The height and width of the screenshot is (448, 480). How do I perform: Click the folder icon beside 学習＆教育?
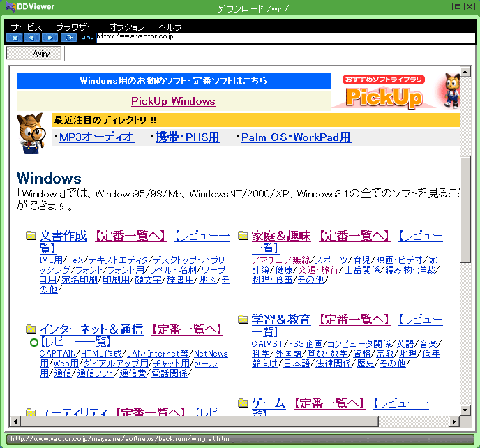tap(243, 320)
